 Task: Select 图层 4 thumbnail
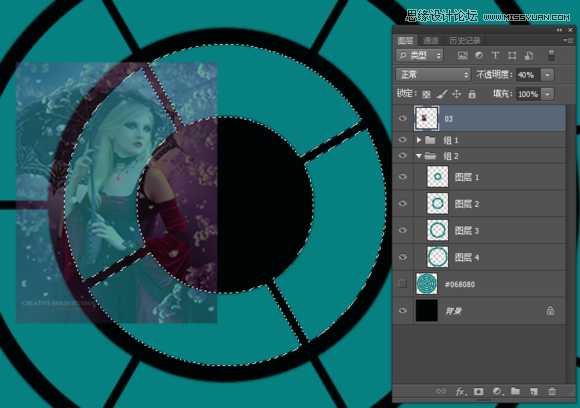point(438,257)
